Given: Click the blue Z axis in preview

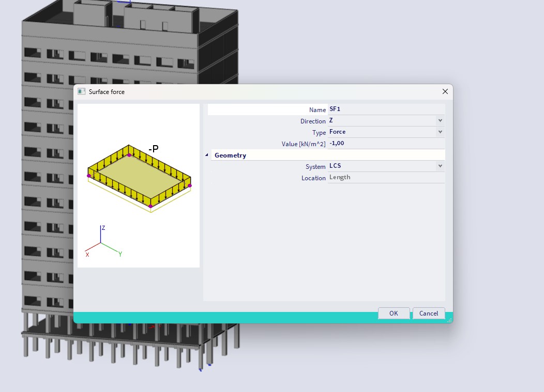Looking at the screenshot, I should point(101,234).
